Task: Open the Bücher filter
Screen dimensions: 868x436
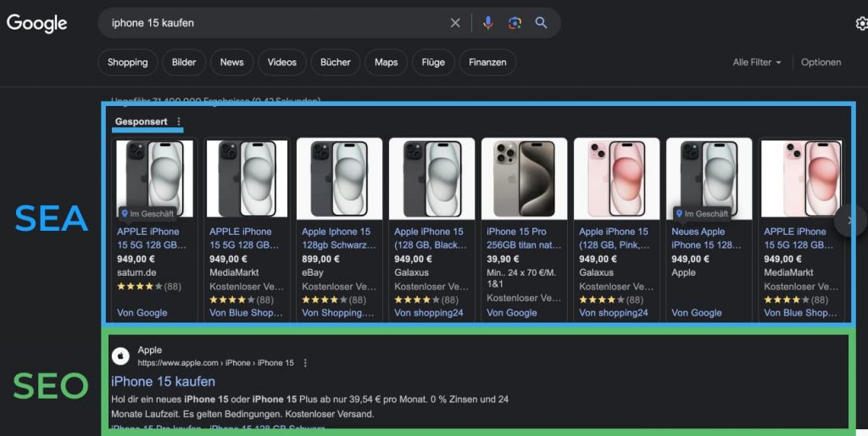Action: point(336,62)
